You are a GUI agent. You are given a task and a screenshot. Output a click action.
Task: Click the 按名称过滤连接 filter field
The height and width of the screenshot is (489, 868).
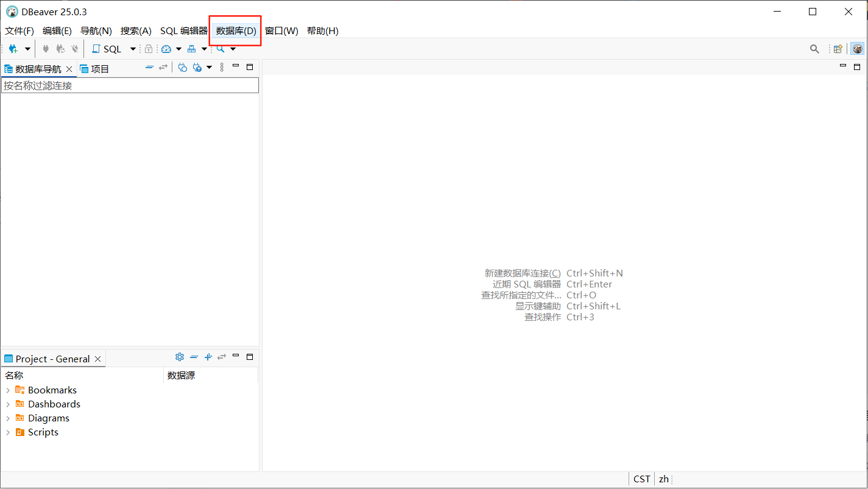point(130,85)
